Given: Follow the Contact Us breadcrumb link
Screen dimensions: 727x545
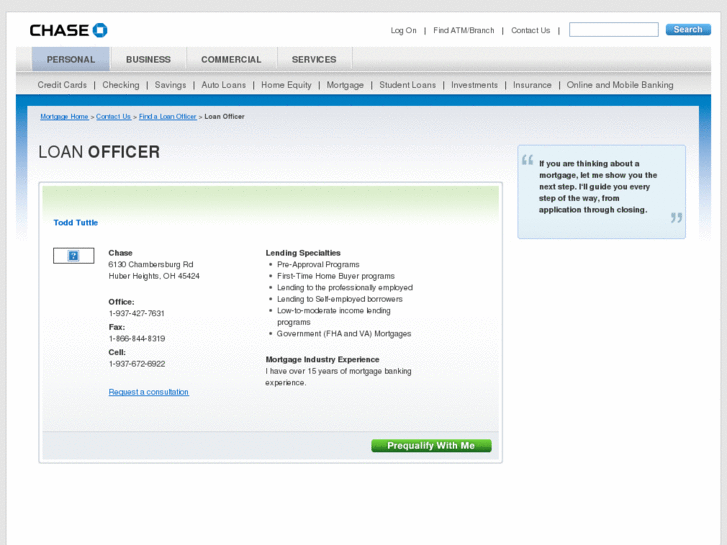Looking at the screenshot, I should coord(114,116).
